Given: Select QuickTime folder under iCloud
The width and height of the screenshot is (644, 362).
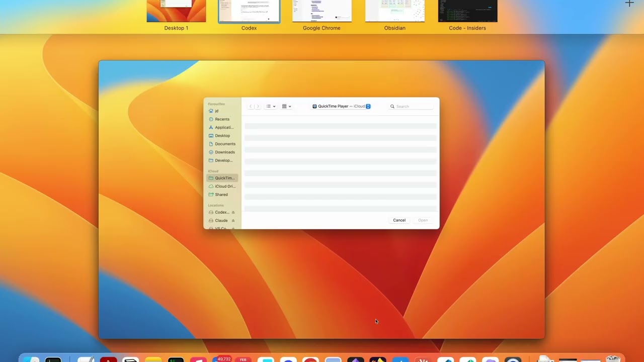Looking at the screenshot, I should (x=222, y=178).
